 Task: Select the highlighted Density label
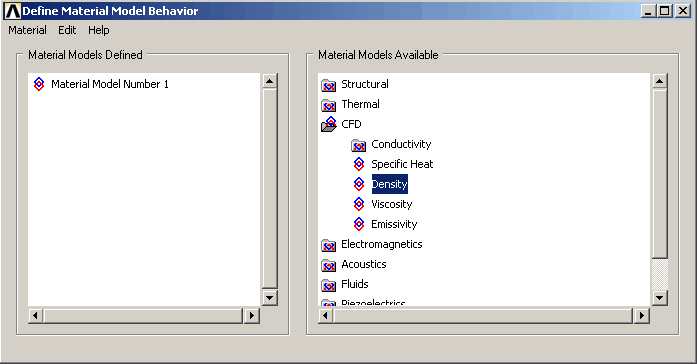tap(389, 184)
